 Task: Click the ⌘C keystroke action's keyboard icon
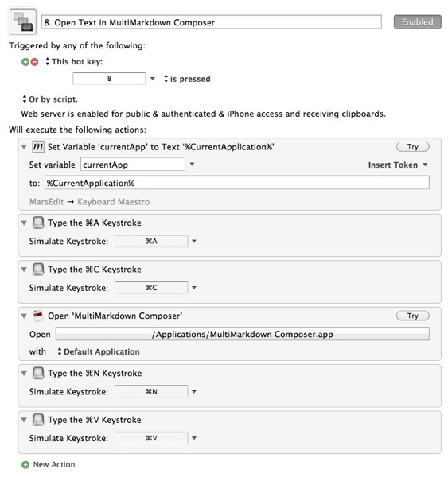[x=38, y=270]
